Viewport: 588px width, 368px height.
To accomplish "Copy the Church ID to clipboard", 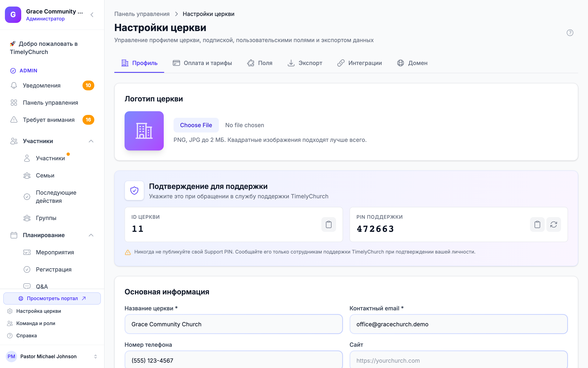I will pos(329,224).
